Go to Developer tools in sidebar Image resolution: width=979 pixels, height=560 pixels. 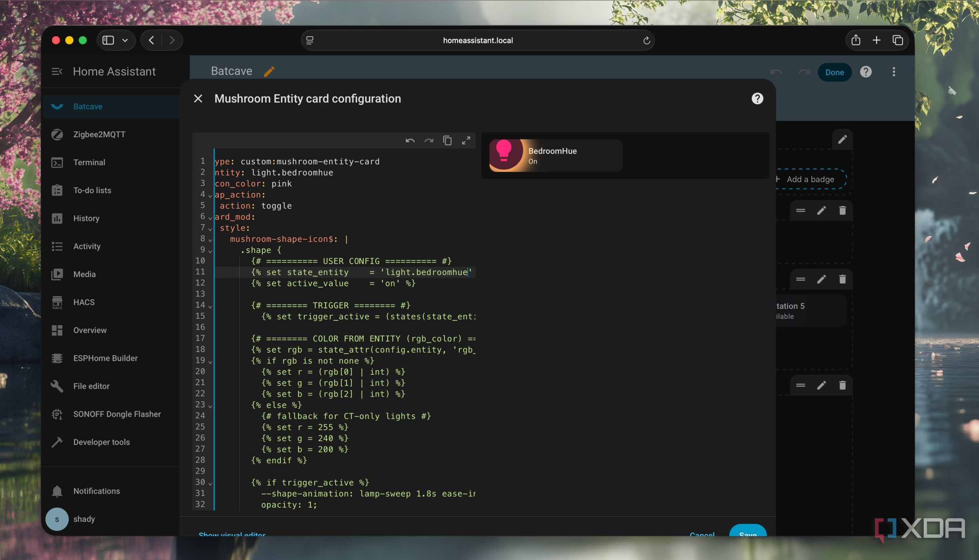(x=101, y=442)
